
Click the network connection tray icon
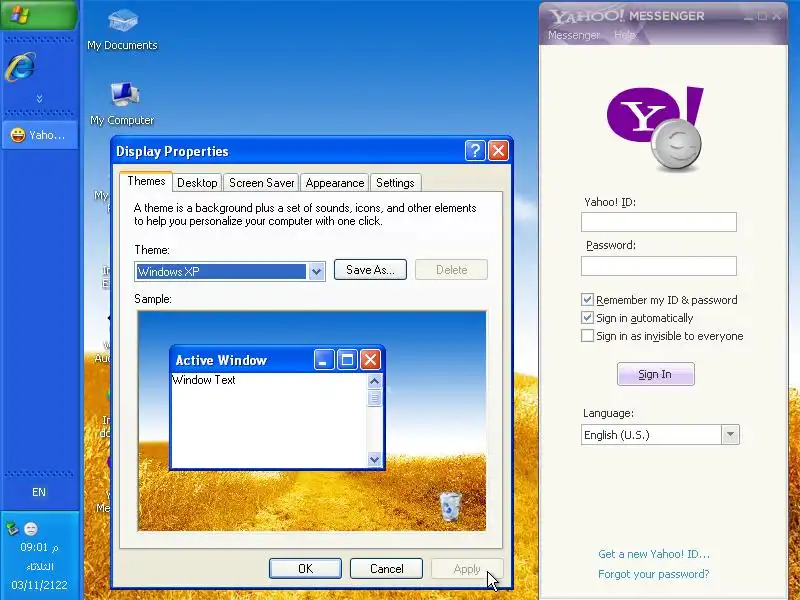[x=12, y=528]
